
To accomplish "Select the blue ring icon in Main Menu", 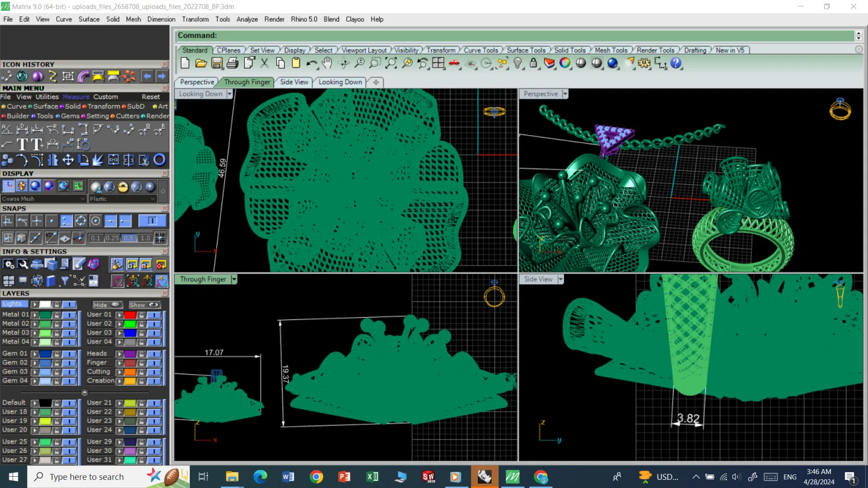I will point(159,159).
